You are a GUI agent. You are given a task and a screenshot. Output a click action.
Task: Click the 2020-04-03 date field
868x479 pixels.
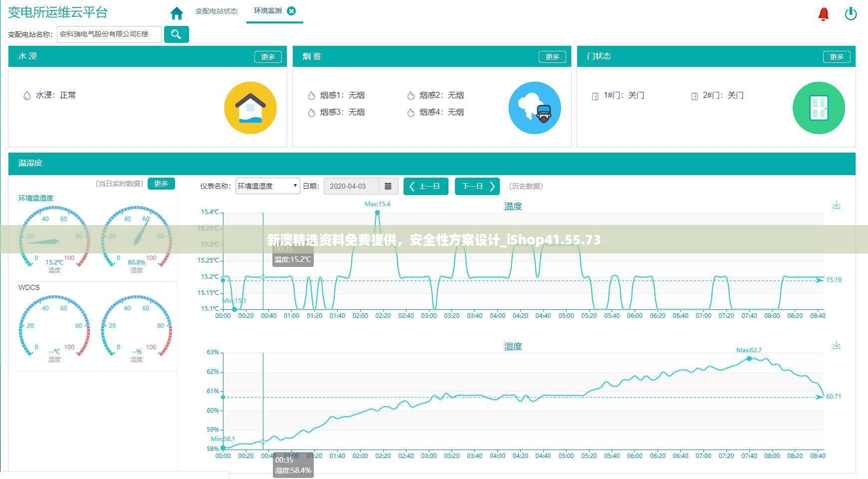(351, 186)
